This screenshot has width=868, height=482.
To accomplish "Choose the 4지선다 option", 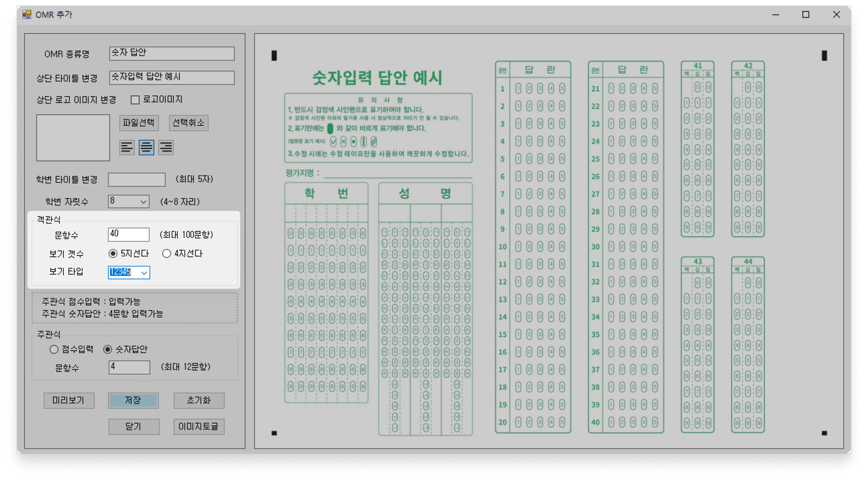I will [x=166, y=254].
